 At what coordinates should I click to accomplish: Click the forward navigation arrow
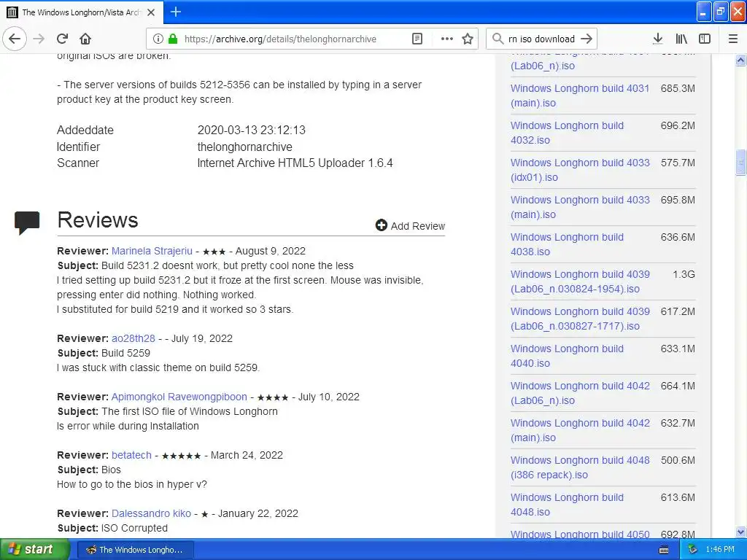pos(39,39)
